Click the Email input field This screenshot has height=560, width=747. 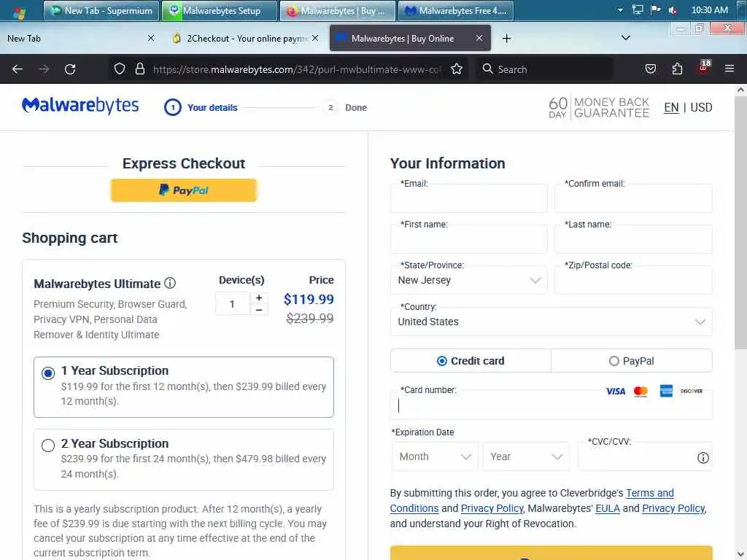469,198
